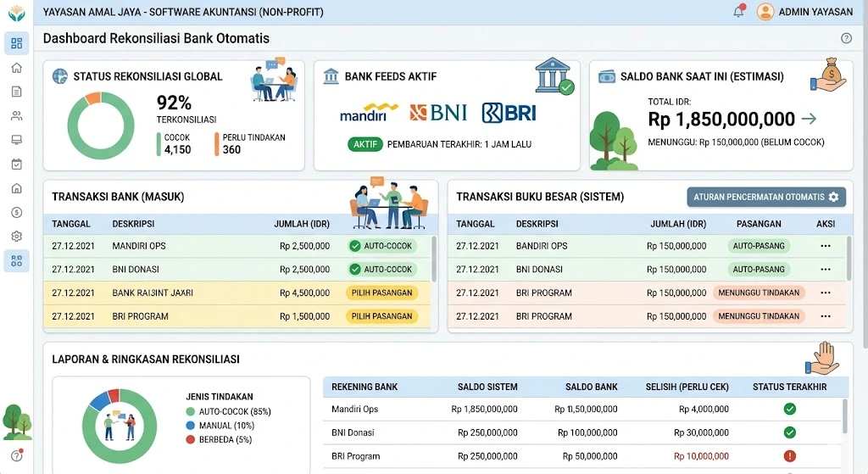
Task: Click Menunggu Tindakan on the last BRI PROGRAM row
Action: [x=759, y=316]
